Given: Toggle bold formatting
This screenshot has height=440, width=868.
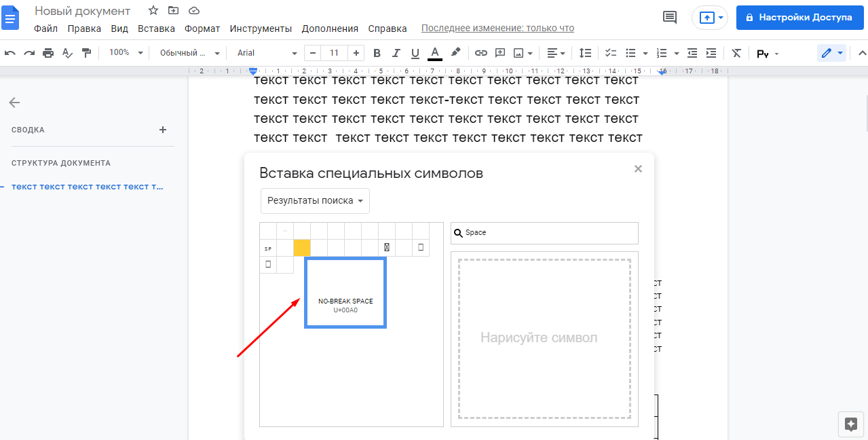Looking at the screenshot, I should point(377,53).
